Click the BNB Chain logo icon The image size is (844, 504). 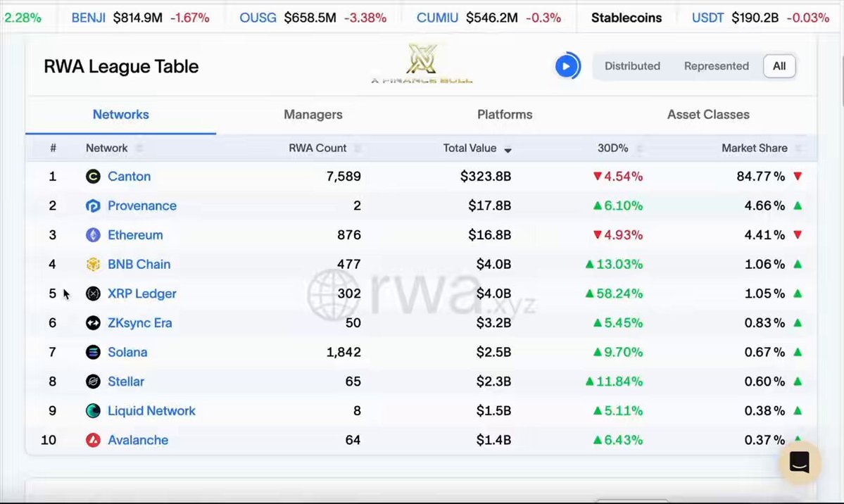(x=93, y=265)
